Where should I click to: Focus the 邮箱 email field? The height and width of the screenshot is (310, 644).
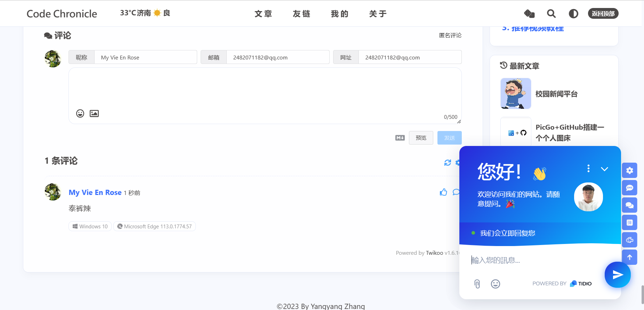coord(278,57)
